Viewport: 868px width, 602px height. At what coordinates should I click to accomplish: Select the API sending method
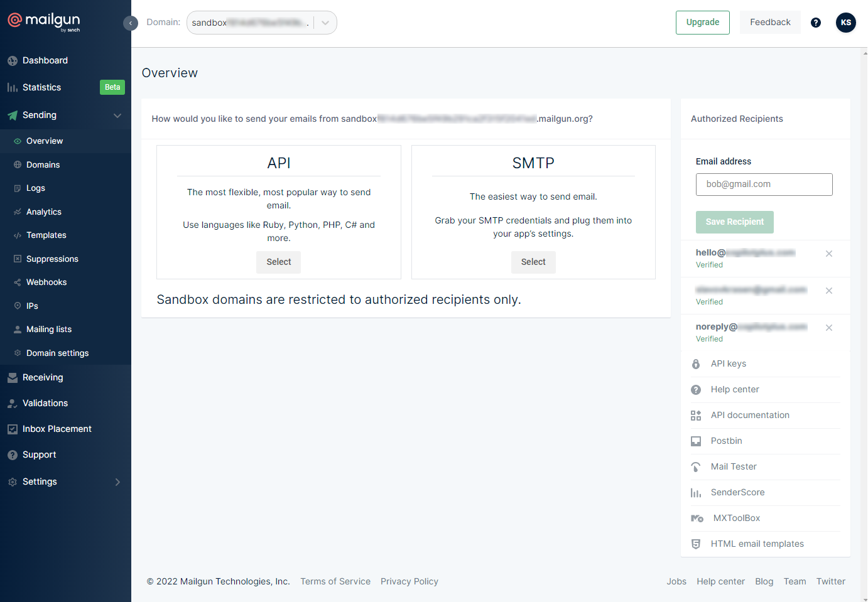coord(278,262)
